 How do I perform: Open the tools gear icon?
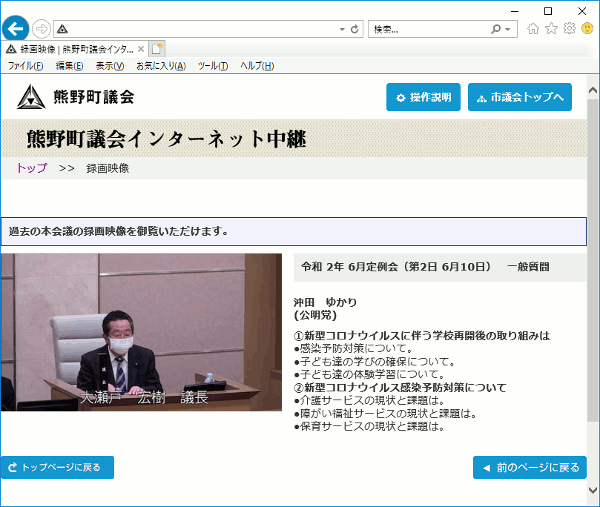569,28
